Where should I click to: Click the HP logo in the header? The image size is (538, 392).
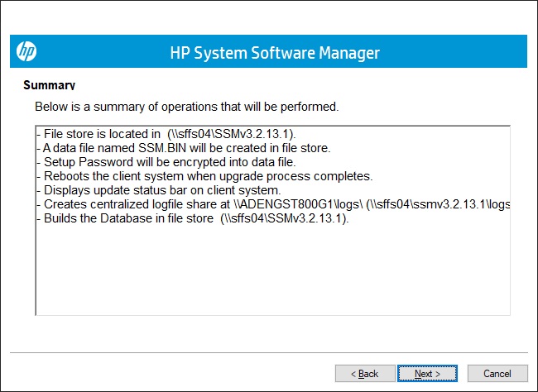tap(26, 52)
